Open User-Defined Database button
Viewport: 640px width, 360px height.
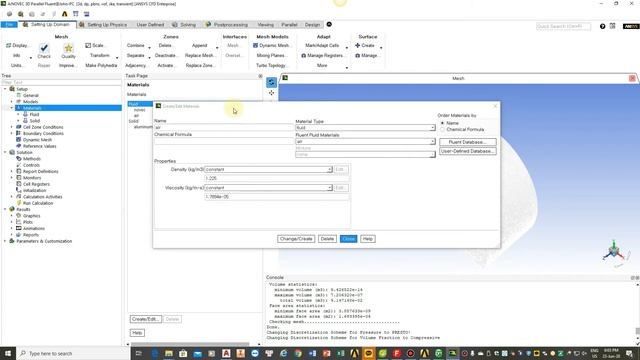[x=468, y=151]
